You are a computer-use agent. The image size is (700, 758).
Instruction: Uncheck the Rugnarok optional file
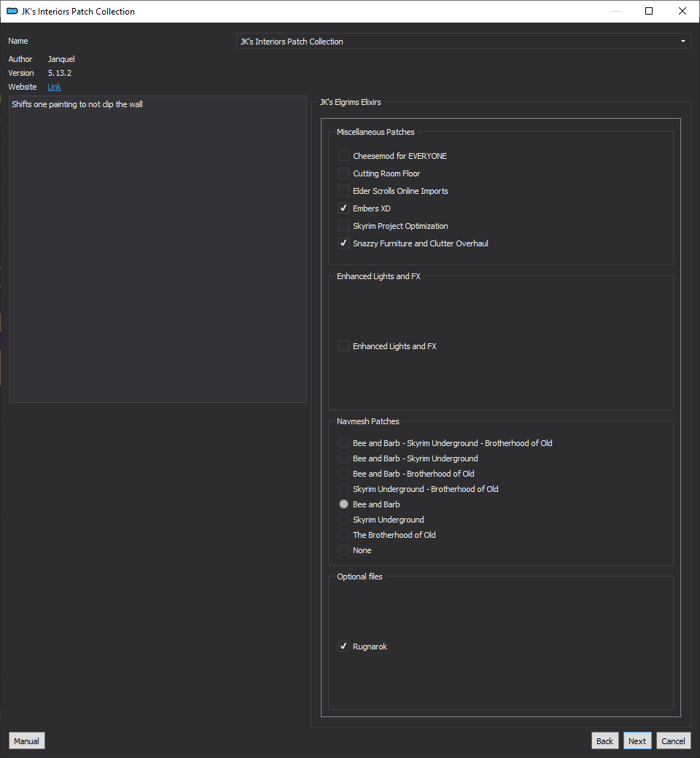click(x=343, y=646)
